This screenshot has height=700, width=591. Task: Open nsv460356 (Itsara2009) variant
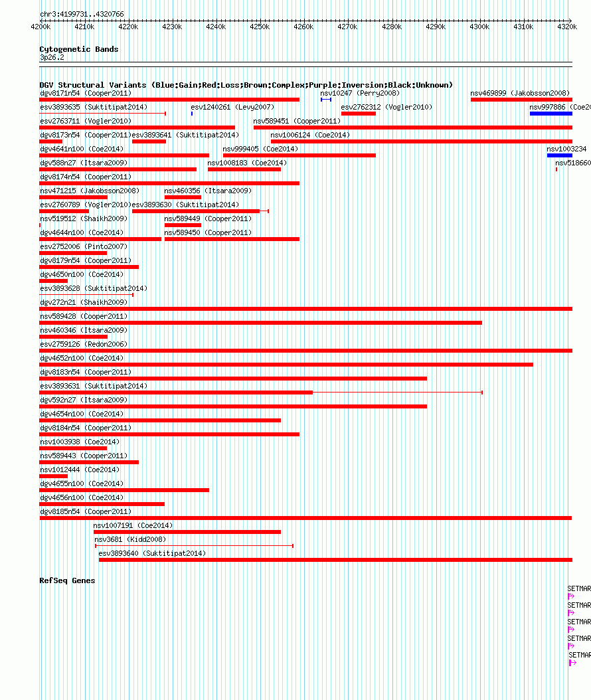click(208, 191)
